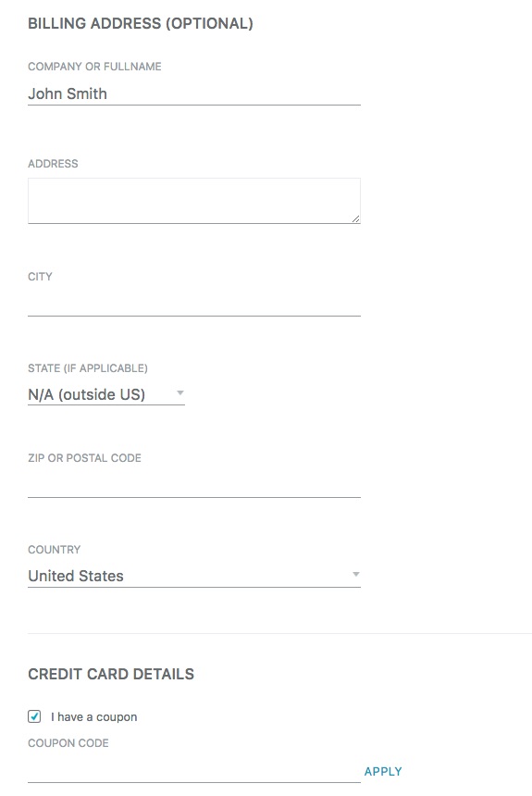Click the CITY field label
The height and width of the screenshot is (796, 532).
pyautogui.click(x=40, y=277)
